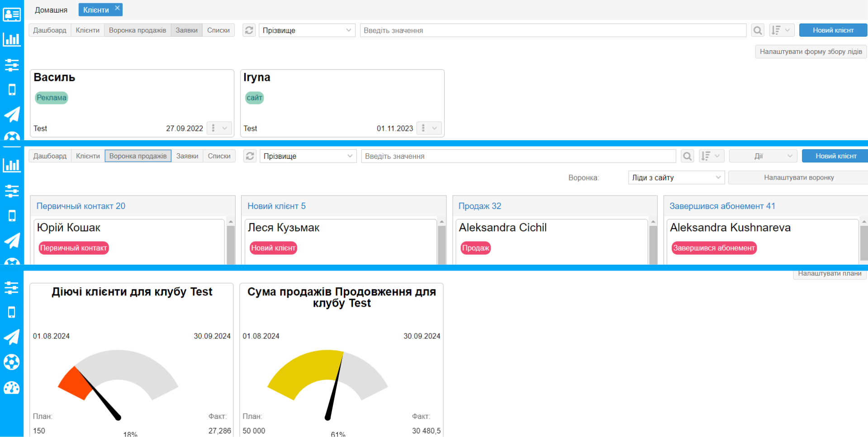Click Новий клієнт button in the Заявки view
868x437 pixels.
tap(833, 30)
